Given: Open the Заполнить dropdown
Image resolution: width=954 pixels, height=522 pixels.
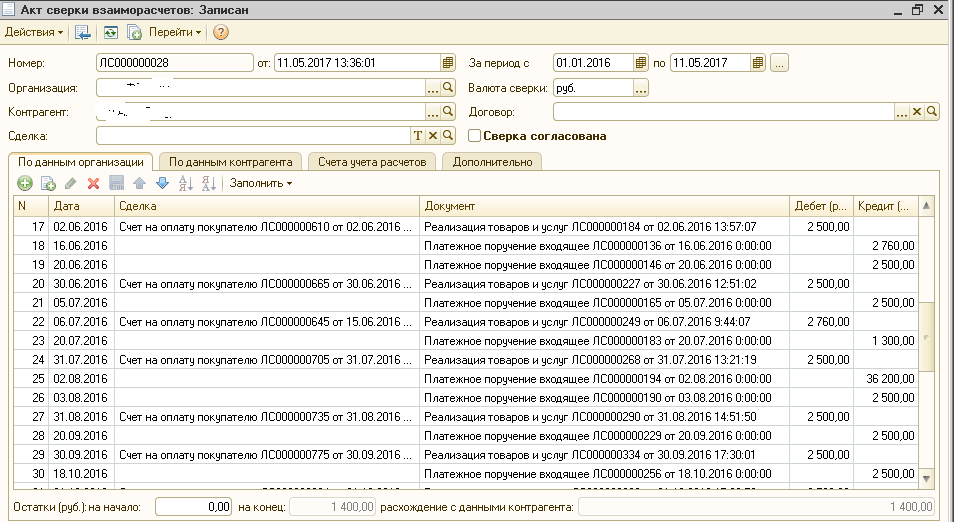Looking at the screenshot, I should point(260,183).
